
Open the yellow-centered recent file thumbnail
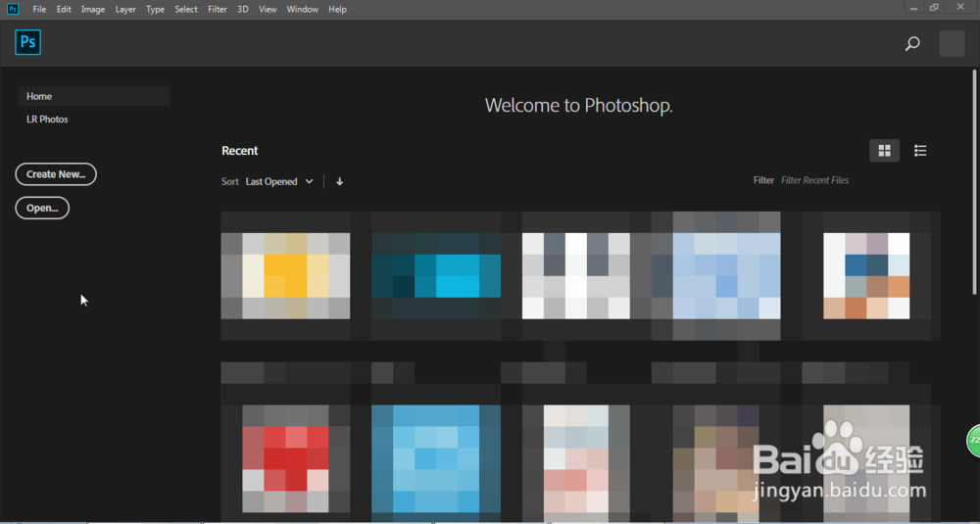tap(285, 275)
